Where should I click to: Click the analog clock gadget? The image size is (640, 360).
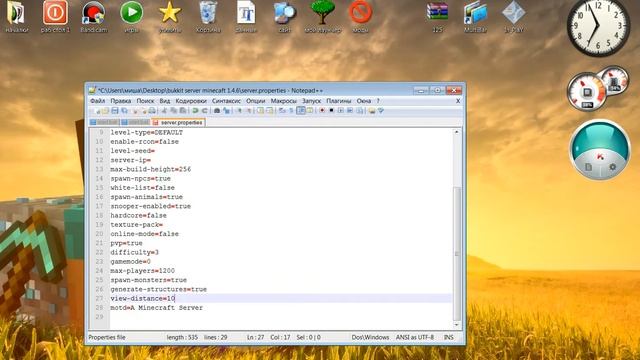[598, 27]
